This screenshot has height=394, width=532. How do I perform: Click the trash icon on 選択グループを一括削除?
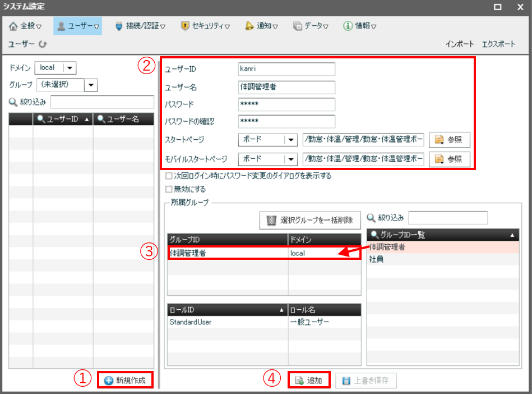coord(271,220)
